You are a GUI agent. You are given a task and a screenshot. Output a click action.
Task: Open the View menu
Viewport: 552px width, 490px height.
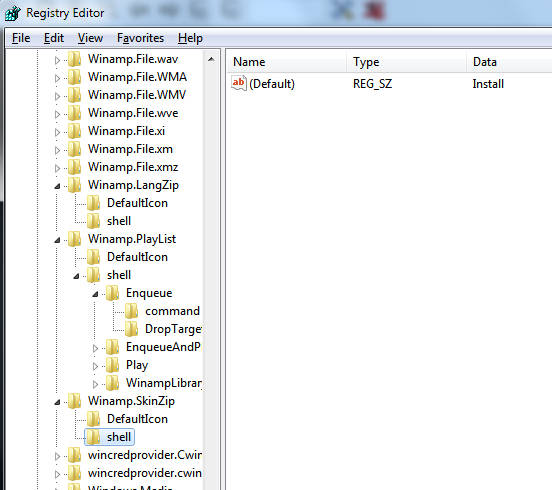pyautogui.click(x=90, y=38)
